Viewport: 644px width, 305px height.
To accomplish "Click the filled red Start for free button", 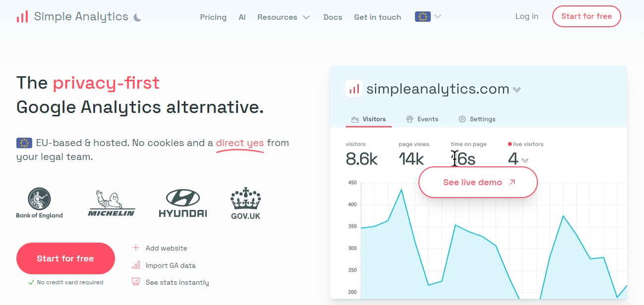I will click(x=65, y=258).
